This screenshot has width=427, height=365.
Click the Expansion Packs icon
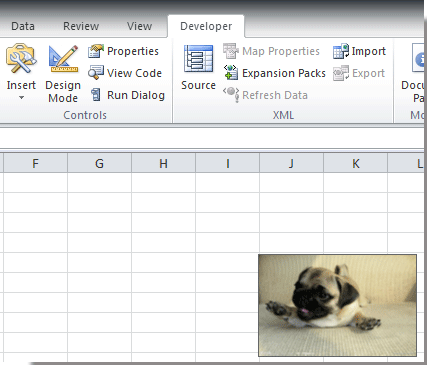pos(231,73)
